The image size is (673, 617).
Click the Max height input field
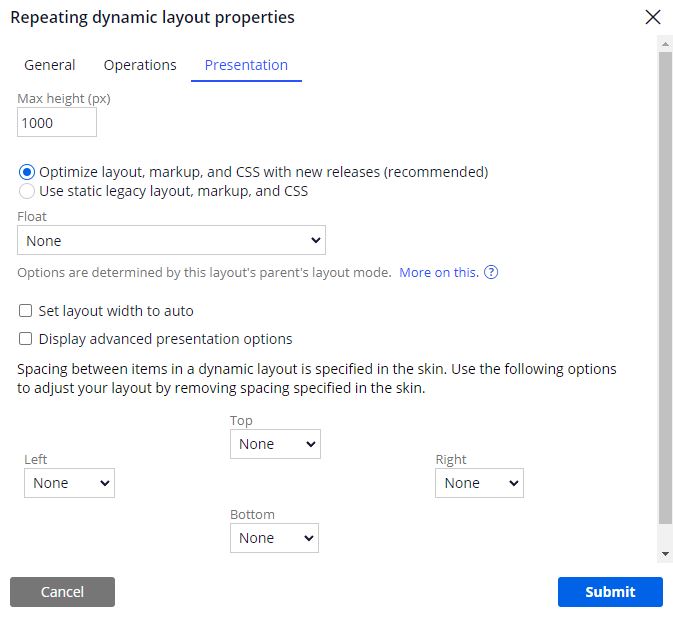(57, 123)
